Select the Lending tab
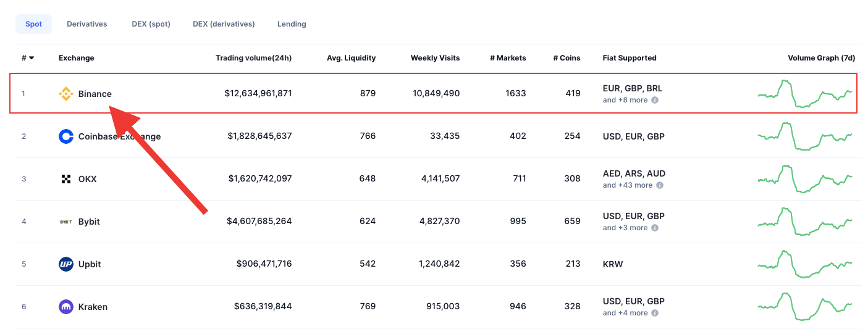 292,24
